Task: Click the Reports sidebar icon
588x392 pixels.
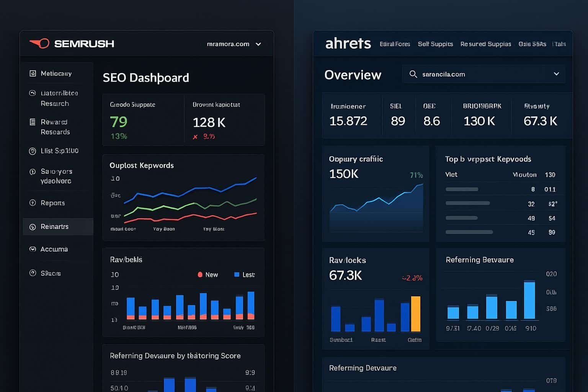Action: (33, 203)
